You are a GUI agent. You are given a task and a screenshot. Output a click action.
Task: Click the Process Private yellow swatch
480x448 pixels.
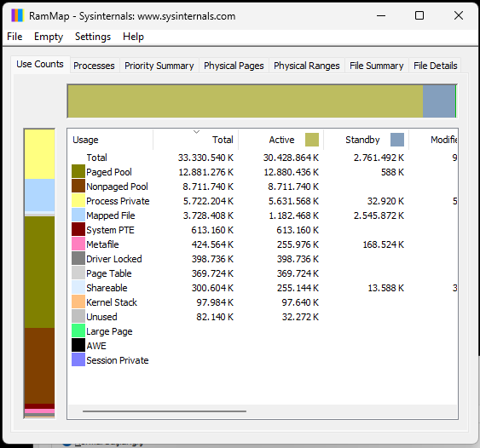(78, 201)
